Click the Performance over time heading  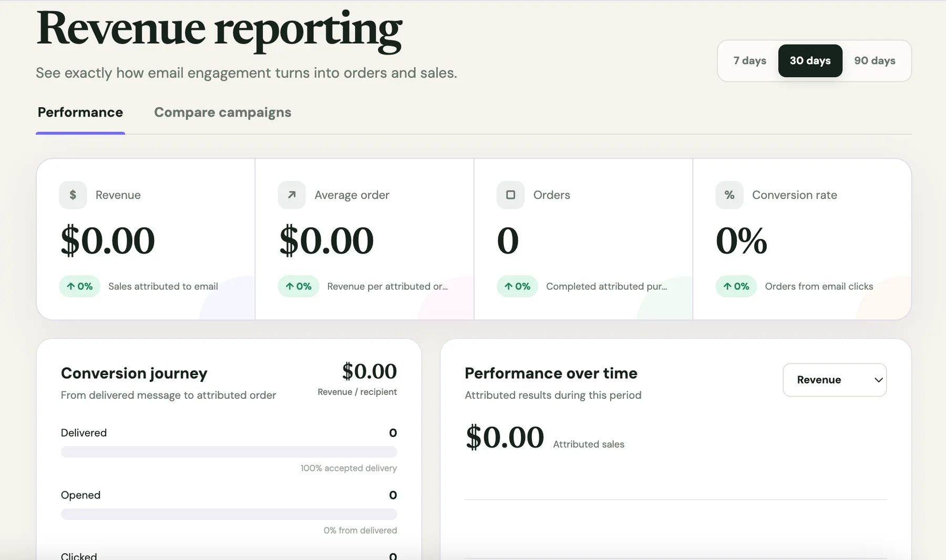coord(551,374)
